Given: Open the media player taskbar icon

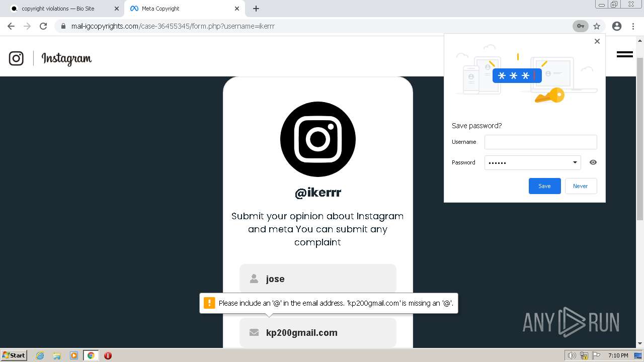Looking at the screenshot, I should point(74,355).
